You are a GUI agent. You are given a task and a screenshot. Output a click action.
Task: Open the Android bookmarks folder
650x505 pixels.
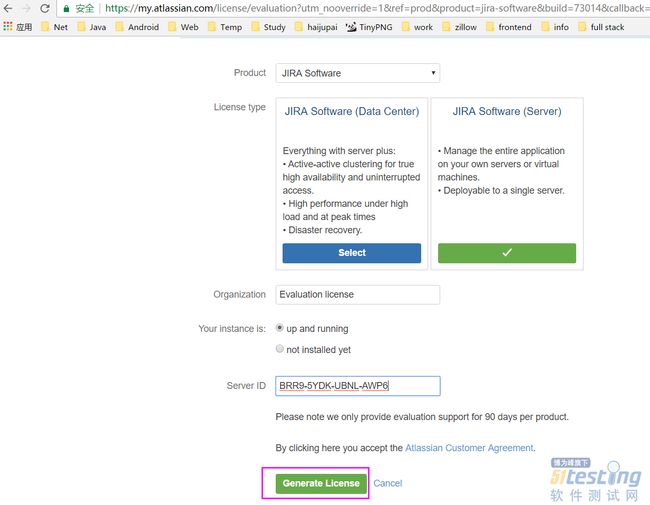click(137, 27)
